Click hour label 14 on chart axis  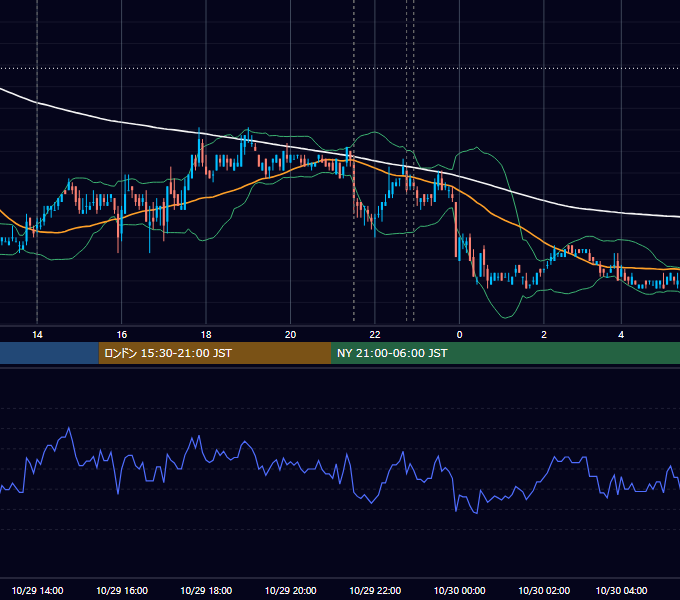pyautogui.click(x=37, y=335)
